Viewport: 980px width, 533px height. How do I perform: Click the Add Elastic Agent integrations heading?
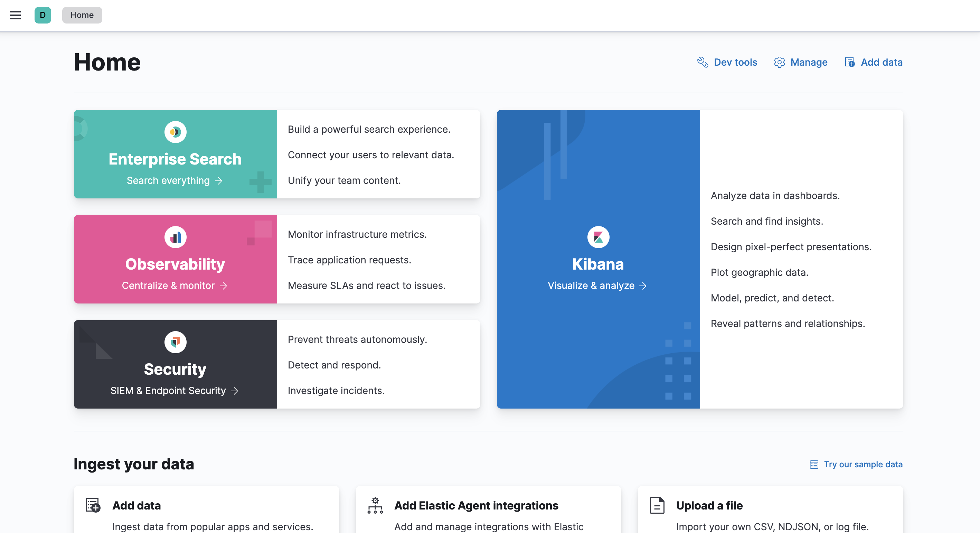476,506
